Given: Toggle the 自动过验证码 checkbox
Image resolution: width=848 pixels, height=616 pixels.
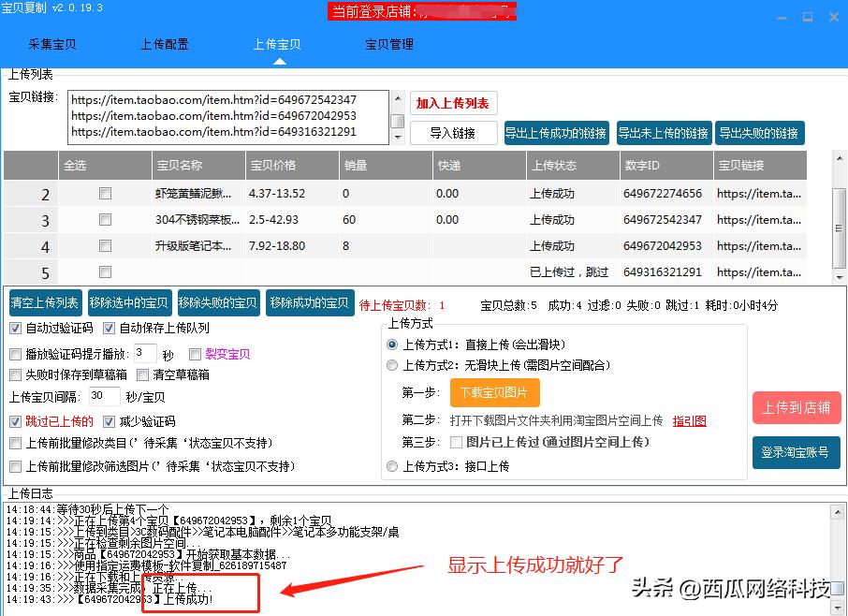Looking at the screenshot, I should click(x=15, y=329).
